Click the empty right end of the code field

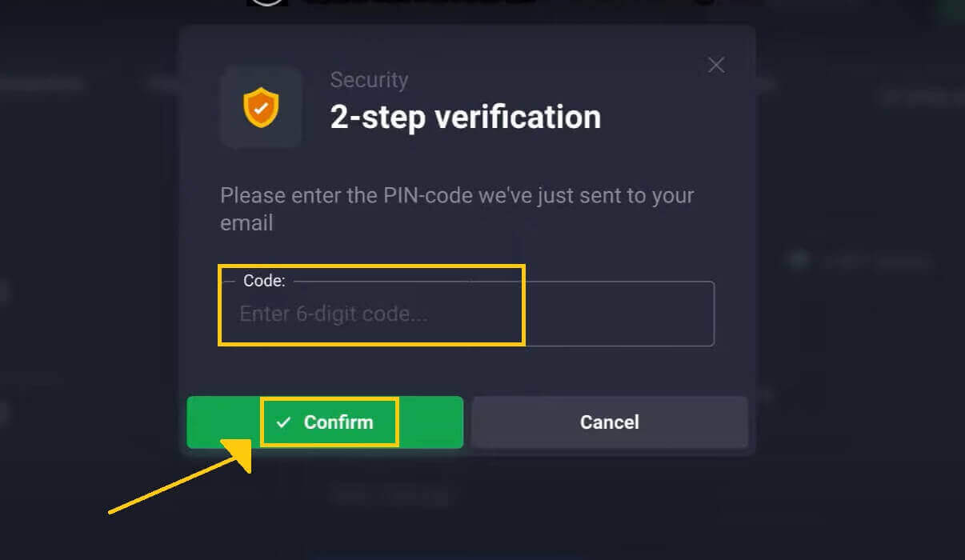click(640, 314)
